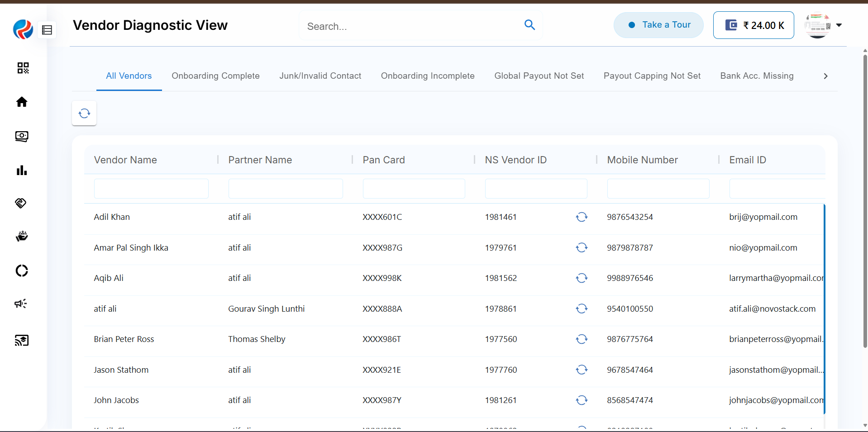Open the bar chart analytics icon
This screenshot has width=868, height=432.
[x=22, y=171]
